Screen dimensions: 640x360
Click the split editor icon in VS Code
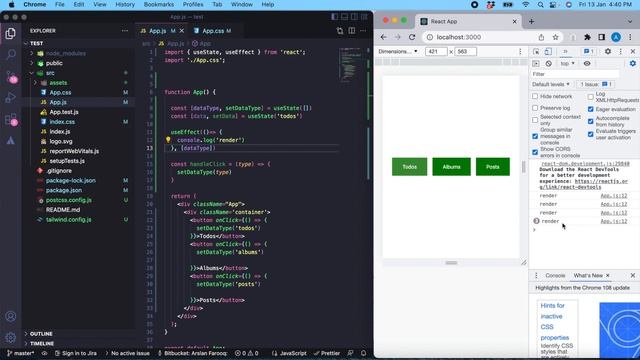coord(351,31)
